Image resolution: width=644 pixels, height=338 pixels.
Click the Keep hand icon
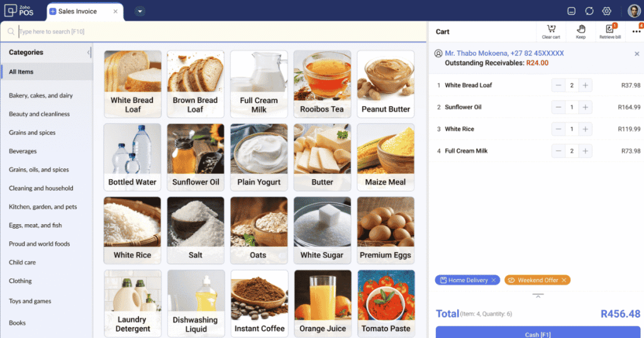[x=580, y=31]
